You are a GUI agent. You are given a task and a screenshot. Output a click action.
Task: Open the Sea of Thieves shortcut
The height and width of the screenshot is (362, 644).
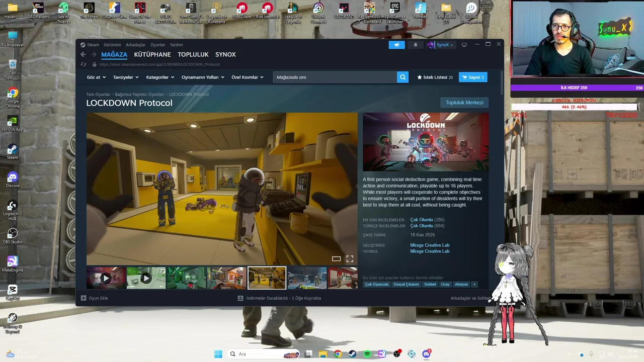click(63, 13)
